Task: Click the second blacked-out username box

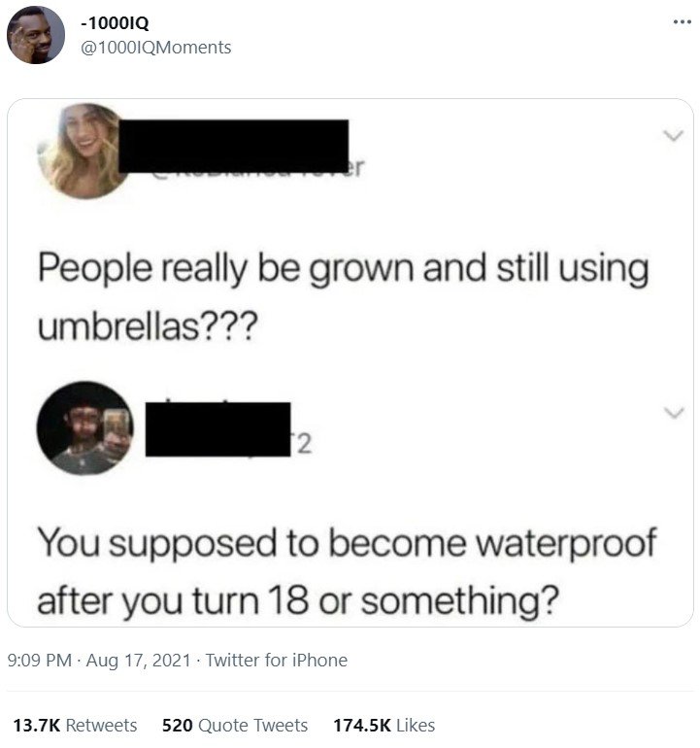Action: pos(217,429)
